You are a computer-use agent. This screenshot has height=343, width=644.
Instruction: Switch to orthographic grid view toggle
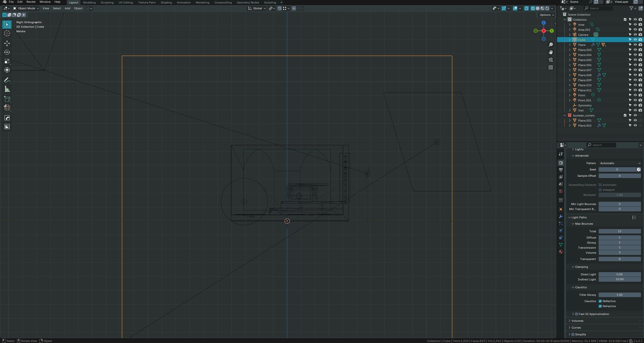point(551,67)
